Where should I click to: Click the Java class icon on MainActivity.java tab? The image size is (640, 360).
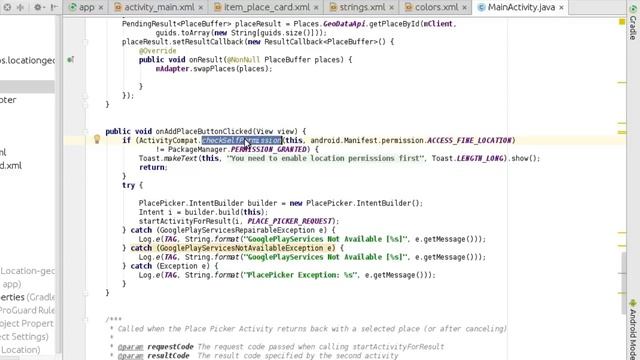[482, 7]
